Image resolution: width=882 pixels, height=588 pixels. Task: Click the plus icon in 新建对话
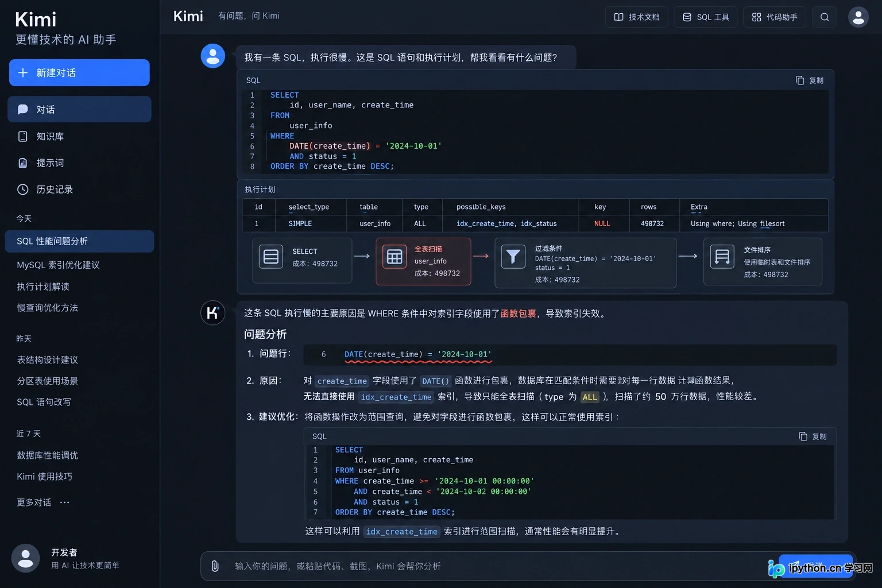pos(23,72)
